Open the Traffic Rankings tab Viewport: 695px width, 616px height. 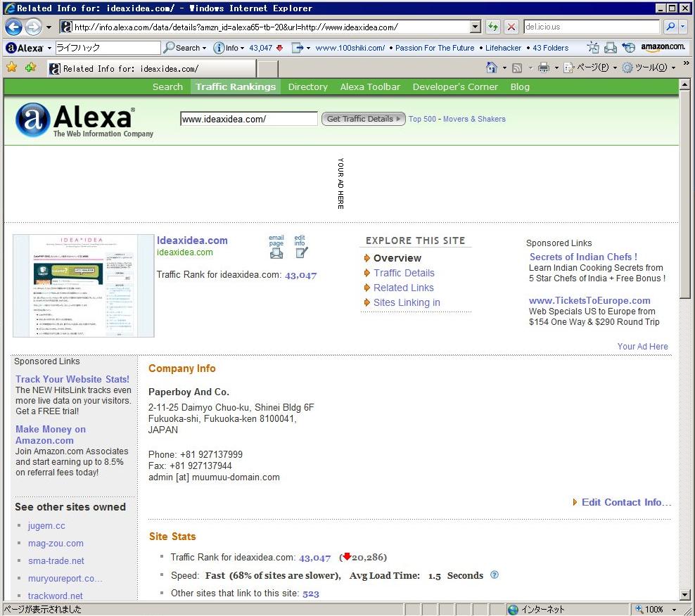pyautogui.click(x=236, y=86)
